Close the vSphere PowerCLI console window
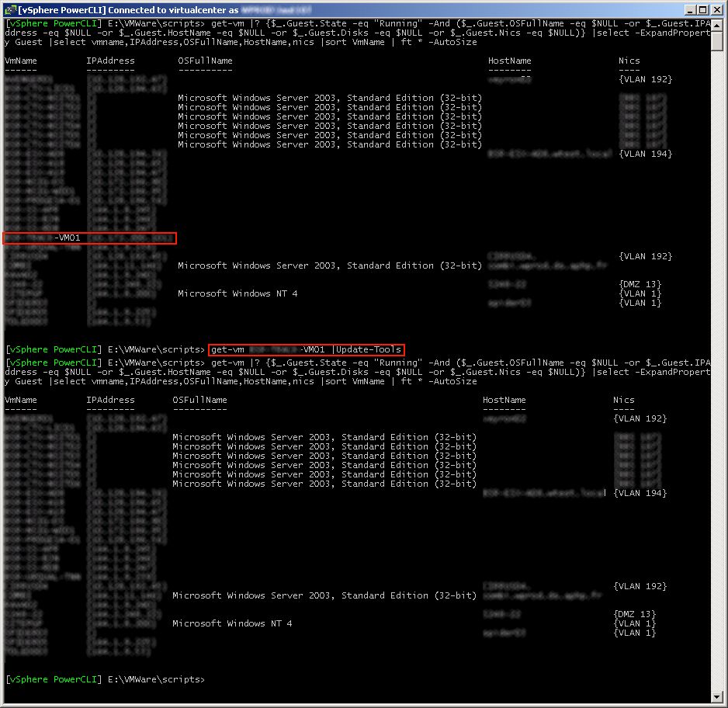This screenshot has height=708, width=728. click(716, 10)
